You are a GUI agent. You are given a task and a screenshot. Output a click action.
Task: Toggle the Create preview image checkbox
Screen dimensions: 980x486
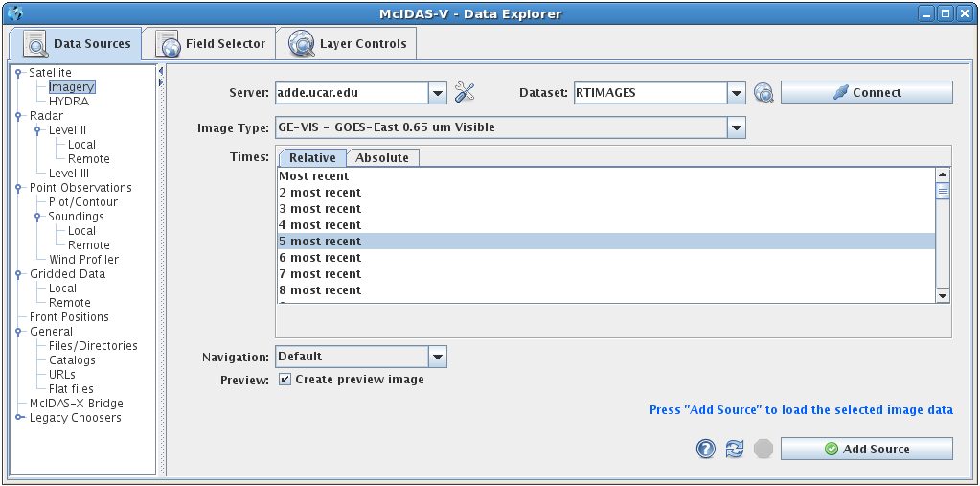click(x=285, y=380)
